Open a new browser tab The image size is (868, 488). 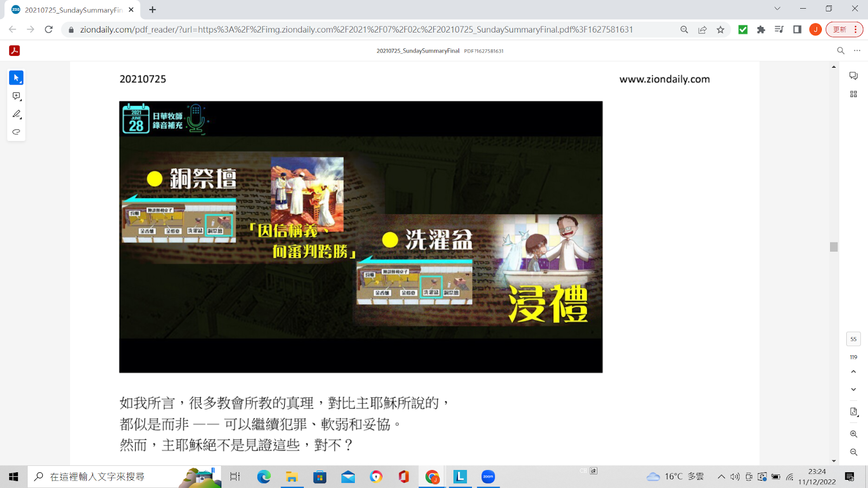coord(152,10)
